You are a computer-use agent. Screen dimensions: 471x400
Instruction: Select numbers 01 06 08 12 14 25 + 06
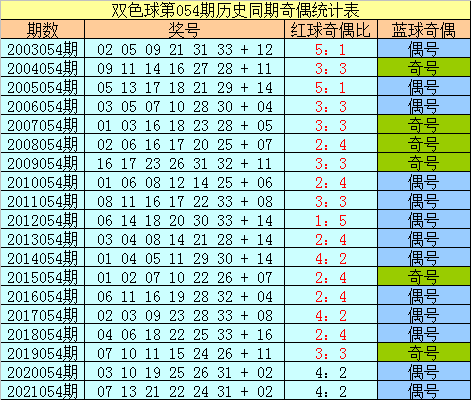(185, 182)
